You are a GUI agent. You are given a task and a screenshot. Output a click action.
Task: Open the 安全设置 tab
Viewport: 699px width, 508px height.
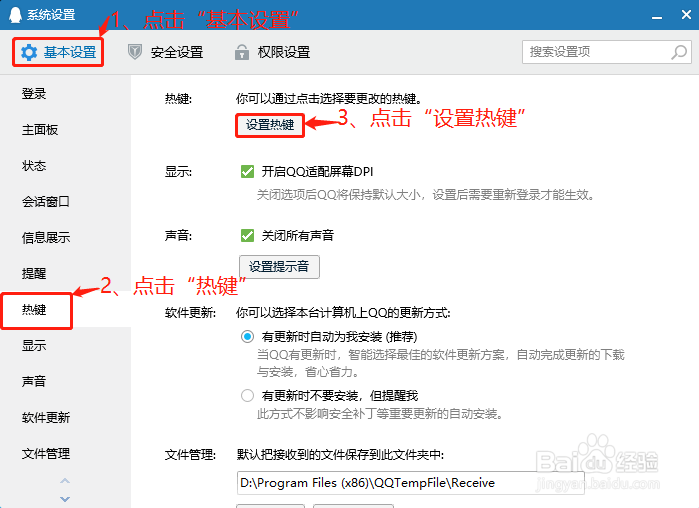[x=165, y=52]
